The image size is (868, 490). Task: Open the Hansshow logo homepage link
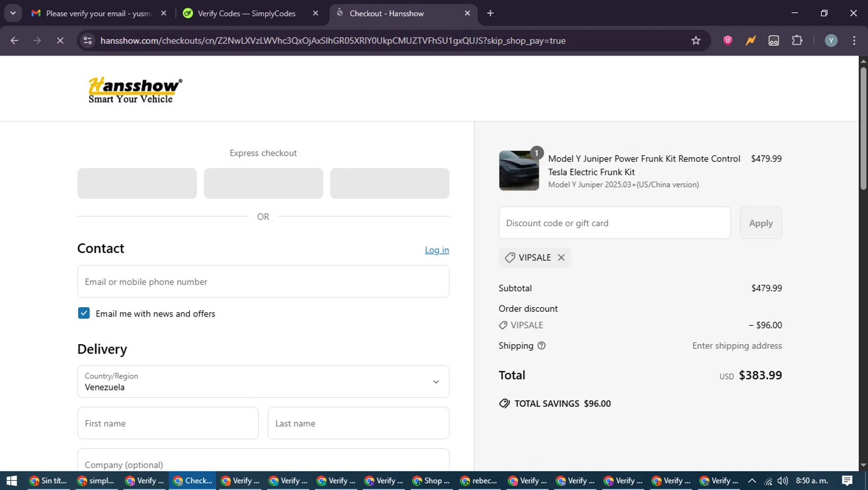(x=135, y=90)
